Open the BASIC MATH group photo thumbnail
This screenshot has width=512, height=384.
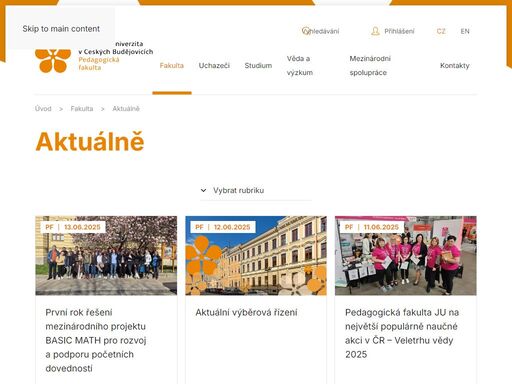tap(106, 256)
